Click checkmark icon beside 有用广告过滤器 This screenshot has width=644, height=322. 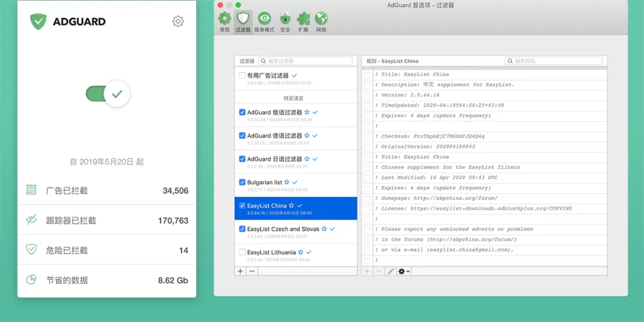point(295,76)
